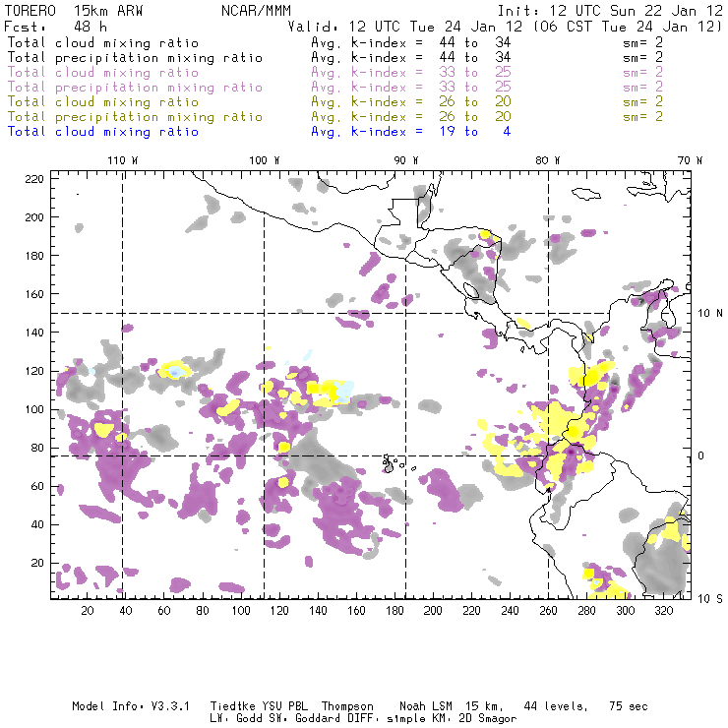Click the x-axis tick label '180'
The image size is (728, 728).
pyautogui.click(x=394, y=611)
